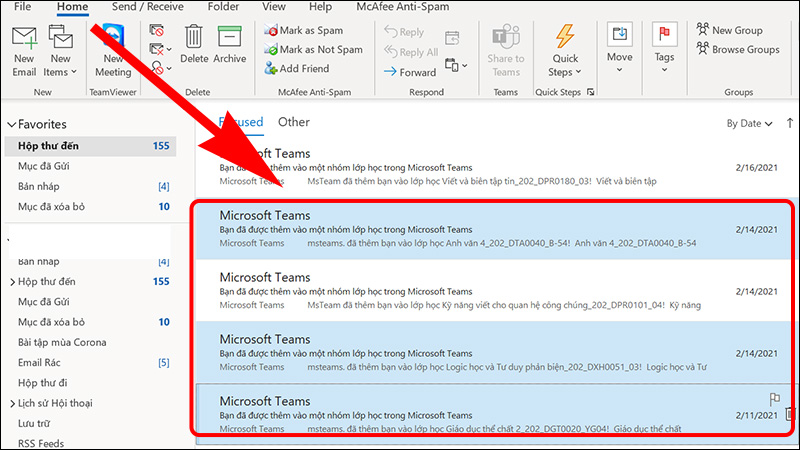800x450 pixels.
Task: Open the View tab
Action: click(273, 7)
